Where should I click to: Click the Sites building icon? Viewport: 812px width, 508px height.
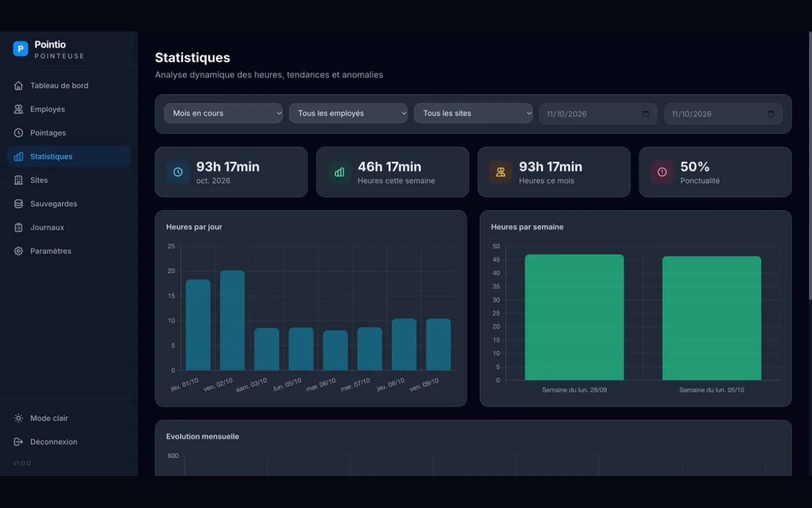coord(18,180)
